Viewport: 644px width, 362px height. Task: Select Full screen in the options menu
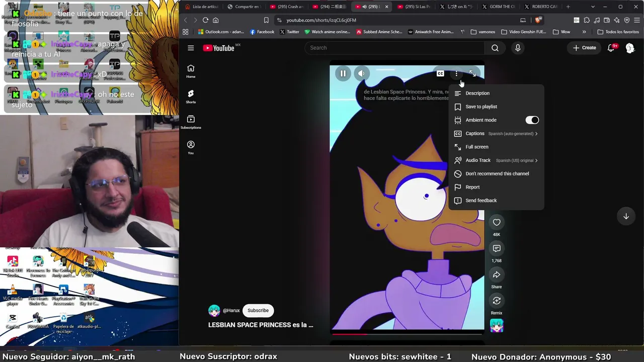496,147
